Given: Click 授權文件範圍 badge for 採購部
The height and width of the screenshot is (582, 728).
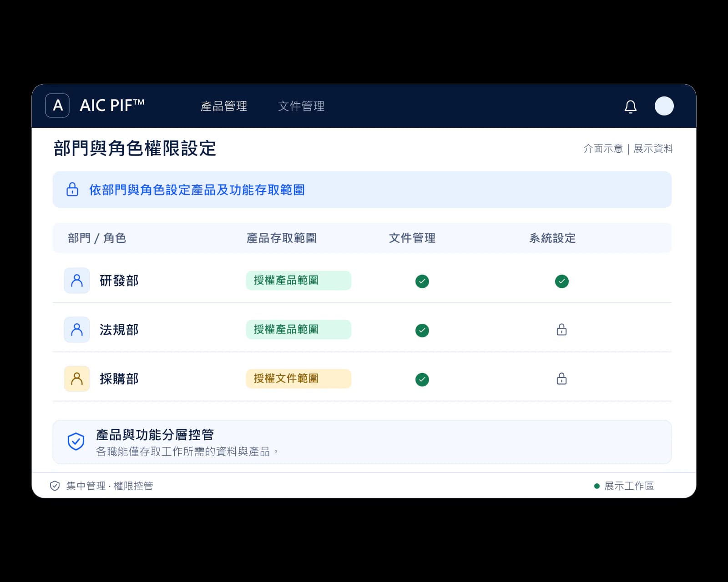Looking at the screenshot, I should (298, 379).
